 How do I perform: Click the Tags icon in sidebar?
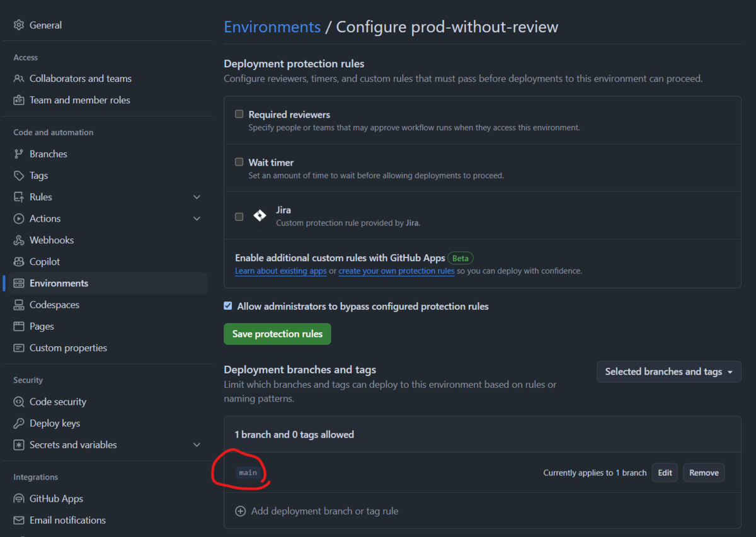(x=19, y=176)
